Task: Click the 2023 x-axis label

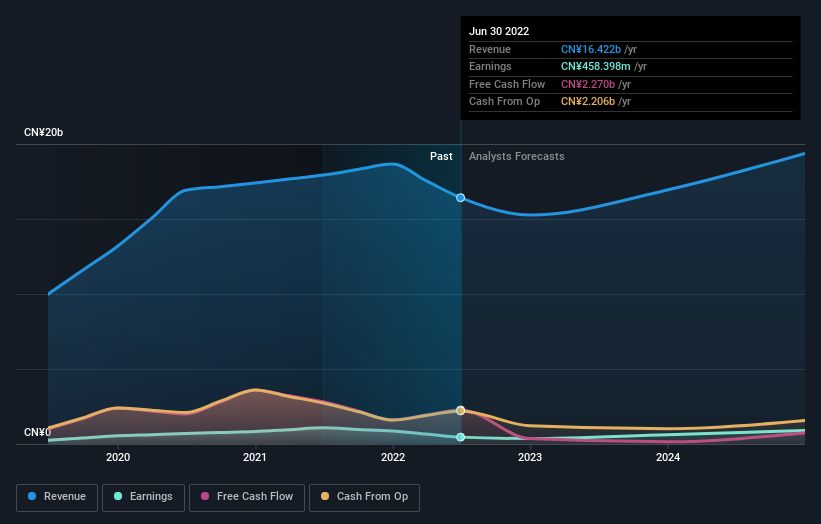Action: pyautogui.click(x=530, y=457)
